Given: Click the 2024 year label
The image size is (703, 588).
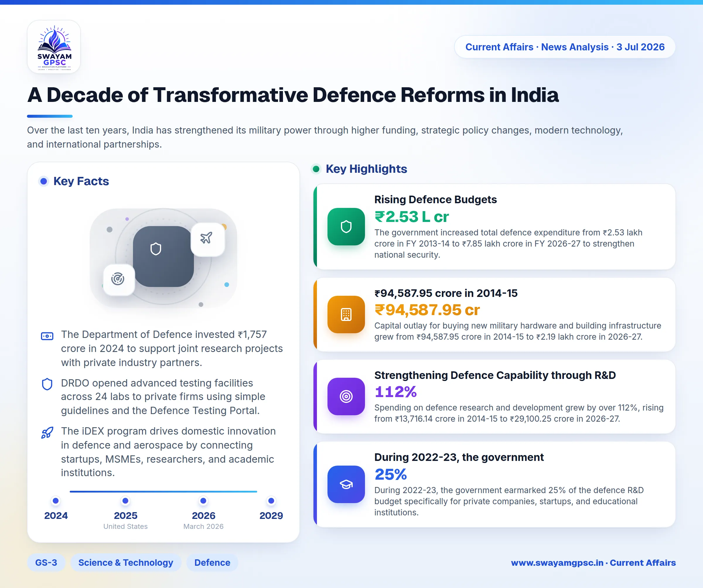Looking at the screenshot, I should [56, 515].
